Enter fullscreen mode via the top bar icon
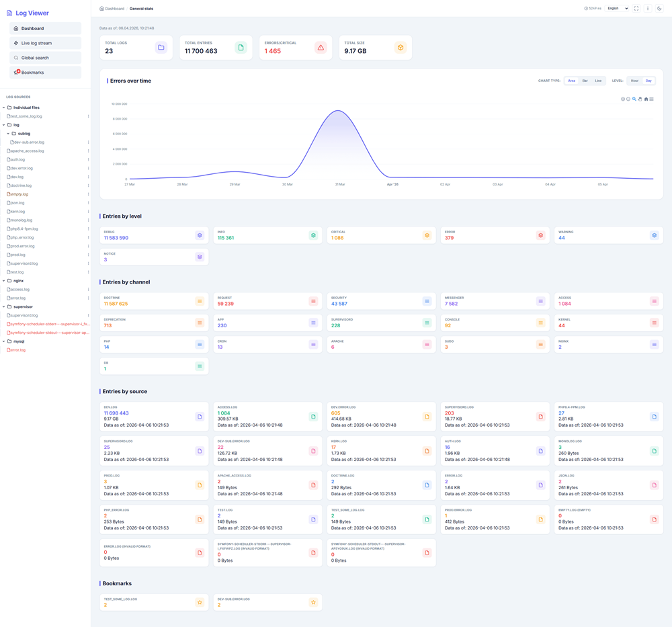This screenshot has width=672, height=627. [636, 9]
